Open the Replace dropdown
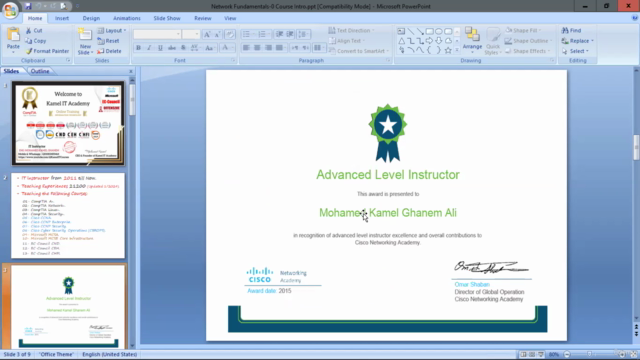Screen dimensions: 640x360 point(577,41)
